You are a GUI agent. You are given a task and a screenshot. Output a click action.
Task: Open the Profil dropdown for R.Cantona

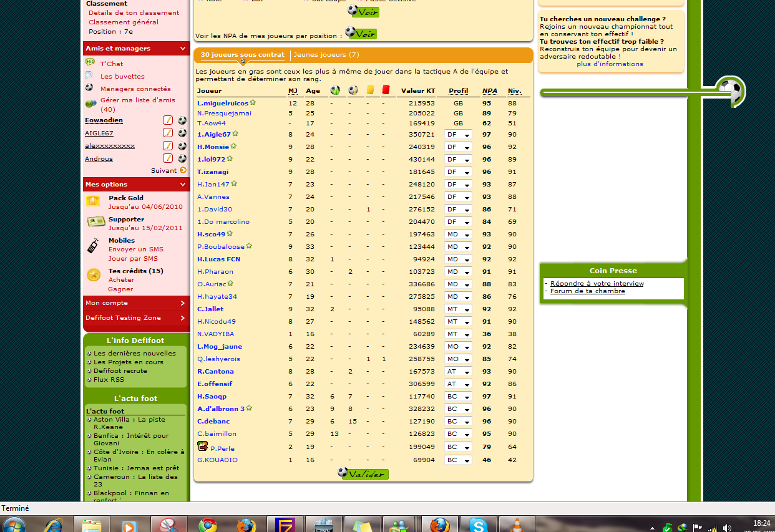pyautogui.click(x=458, y=371)
